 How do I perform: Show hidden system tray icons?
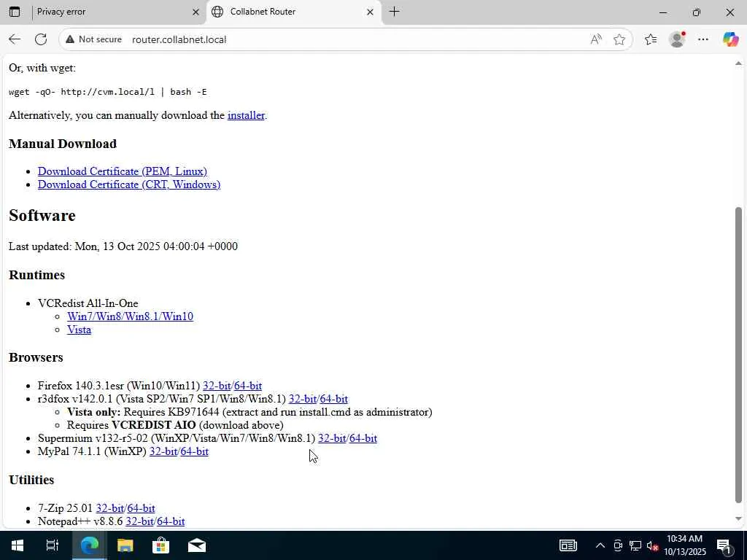[x=600, y=545]
